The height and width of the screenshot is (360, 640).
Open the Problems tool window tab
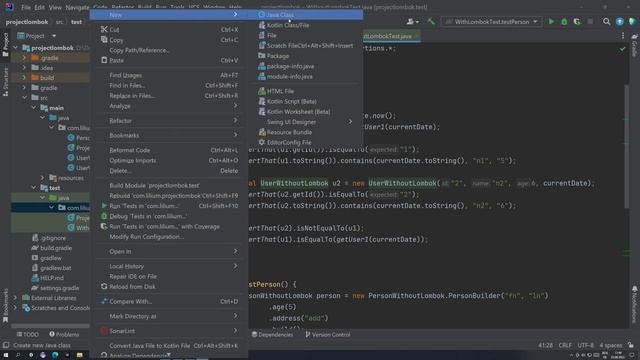[x=64, y=335]
